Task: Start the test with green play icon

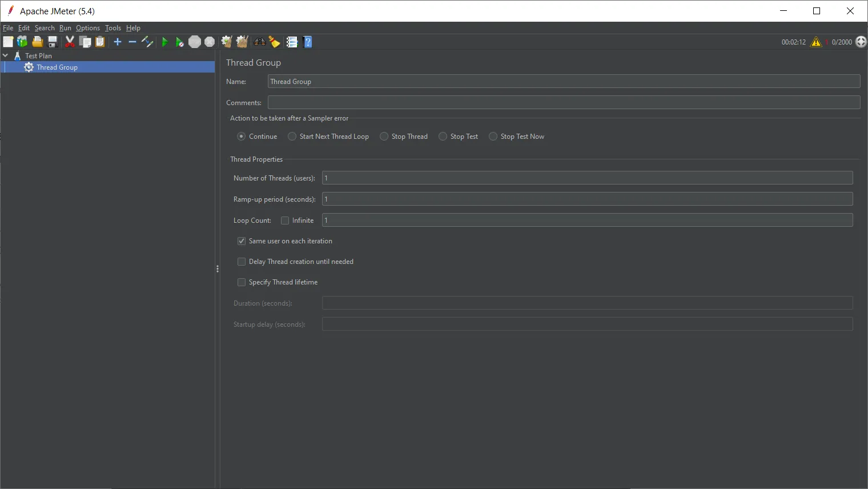Action: pos(165,42)
